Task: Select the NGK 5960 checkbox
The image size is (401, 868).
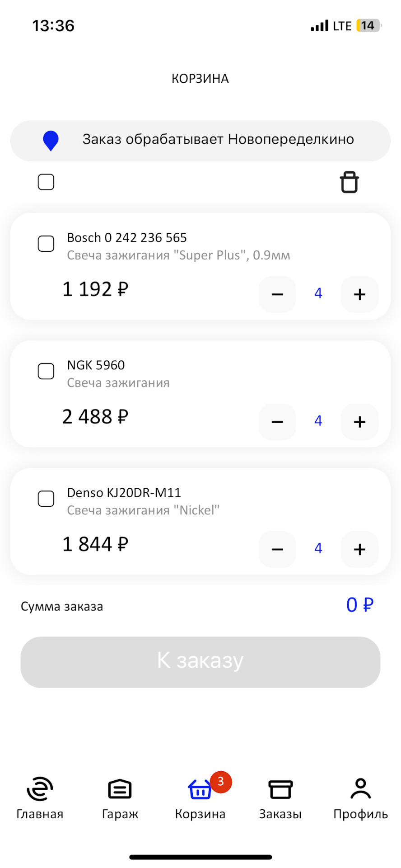Action: 46,371
